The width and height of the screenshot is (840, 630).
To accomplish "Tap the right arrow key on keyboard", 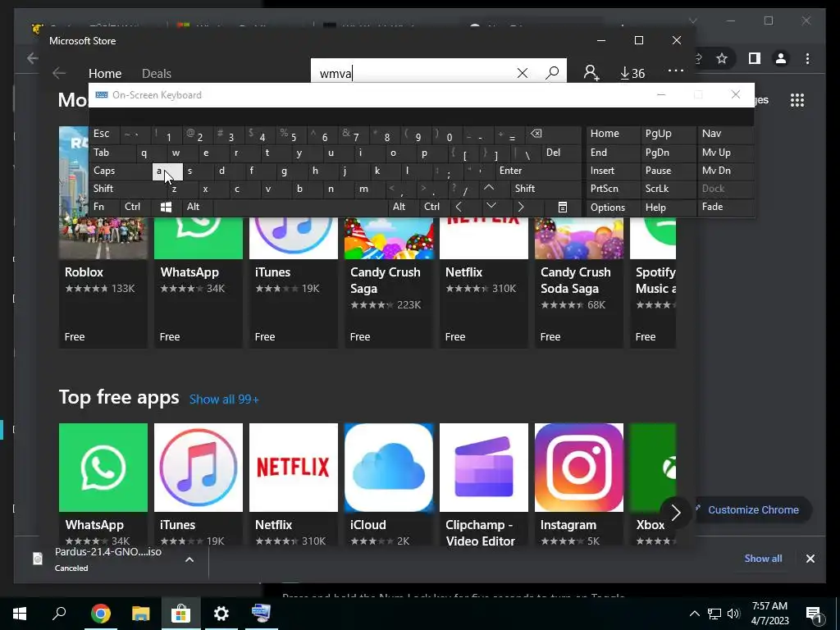I will 520,207.
